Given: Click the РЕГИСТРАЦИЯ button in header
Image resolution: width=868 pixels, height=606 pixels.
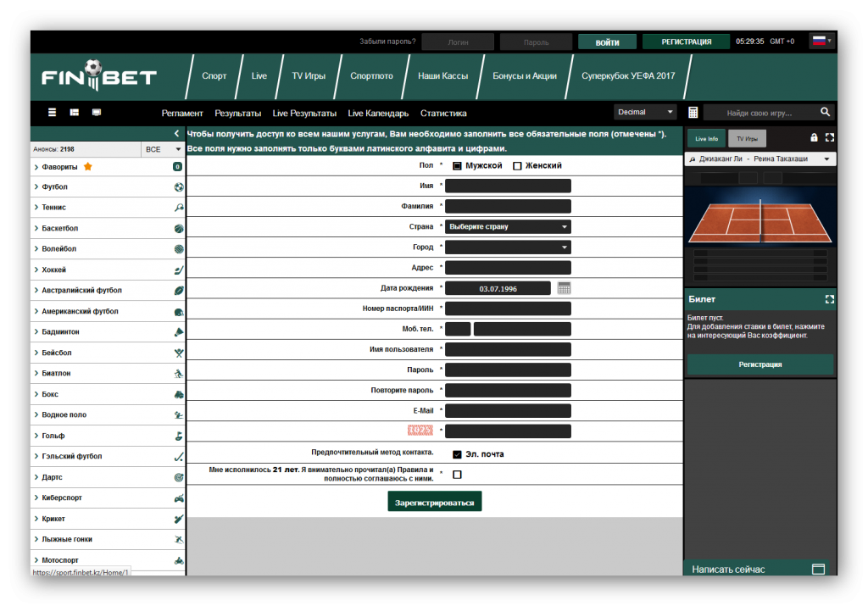Looking at the screenshot, I should coord(687,42).
